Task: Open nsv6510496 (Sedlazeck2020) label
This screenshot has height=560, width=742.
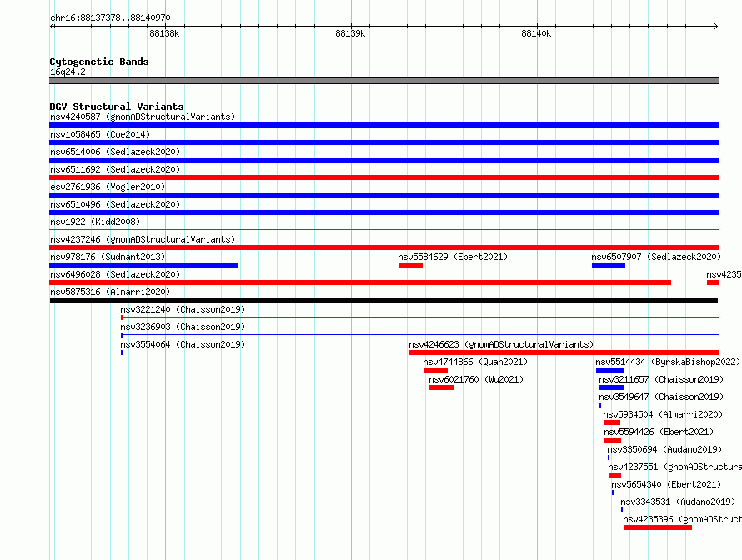Action: (x=115, y=204)
